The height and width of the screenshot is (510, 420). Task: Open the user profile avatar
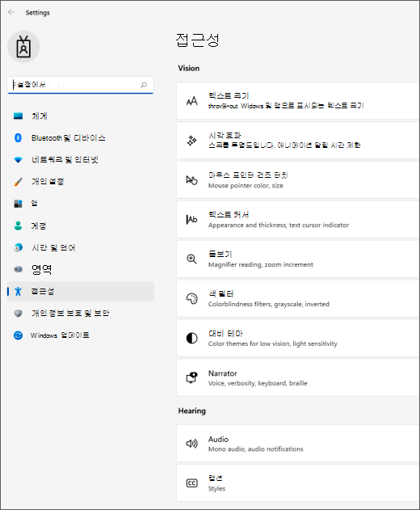pyautogui.click(x=23, y=47)
